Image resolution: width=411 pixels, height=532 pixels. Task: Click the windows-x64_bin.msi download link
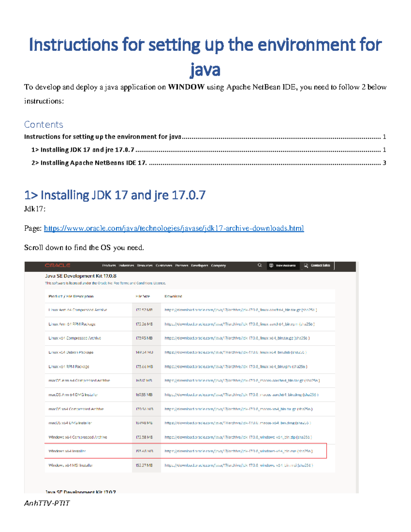[x=230, y=465]
